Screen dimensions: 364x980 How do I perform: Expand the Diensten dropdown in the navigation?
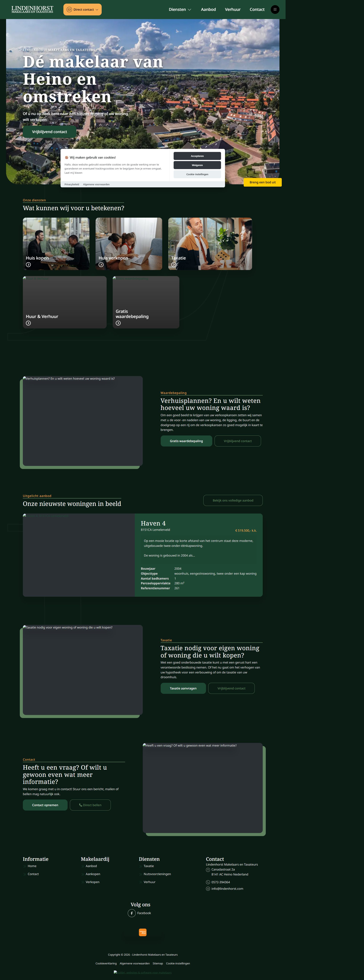(180, 10)
